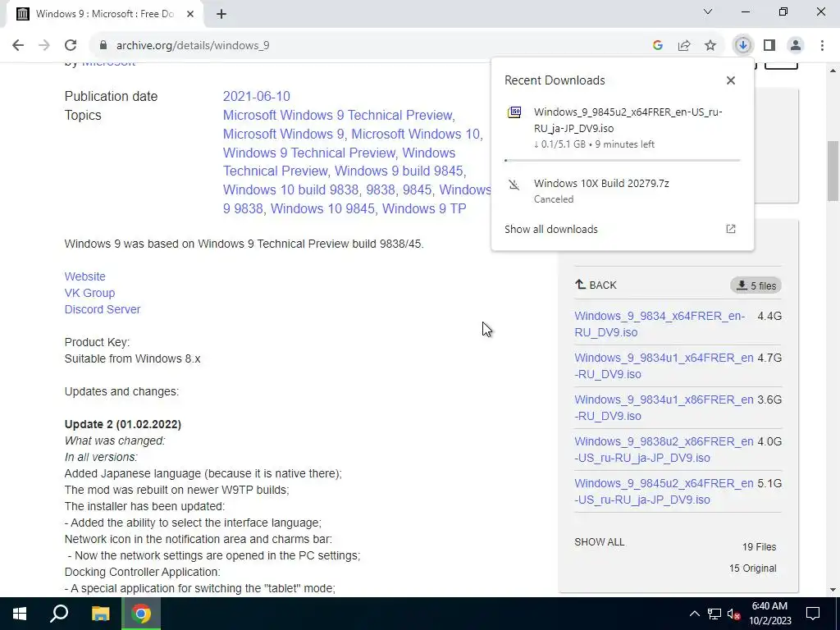
Task: Open the network tray icon
Action: click(714, 614)
